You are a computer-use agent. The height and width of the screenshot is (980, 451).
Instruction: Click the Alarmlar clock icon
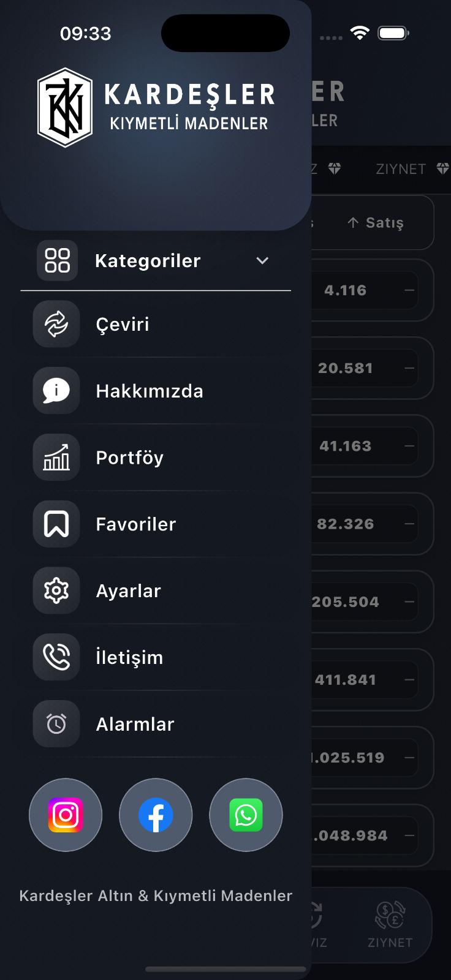point(56,724)
